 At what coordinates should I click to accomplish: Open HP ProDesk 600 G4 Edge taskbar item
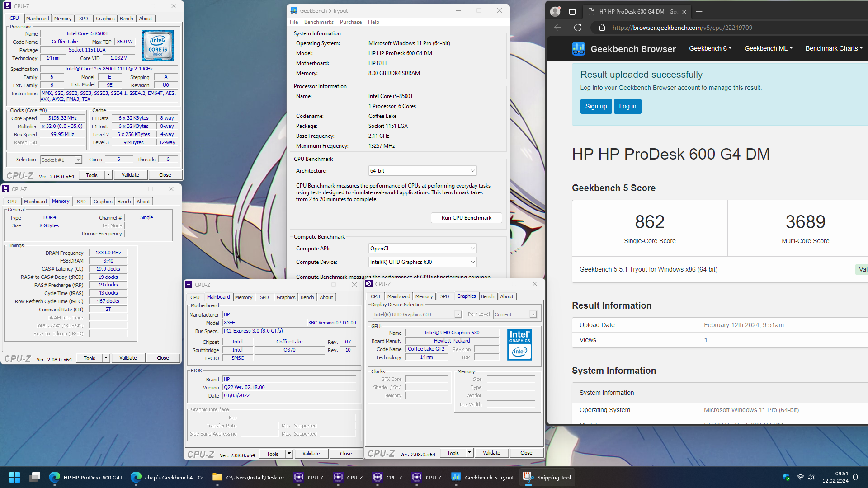click(x=85, y=477)
